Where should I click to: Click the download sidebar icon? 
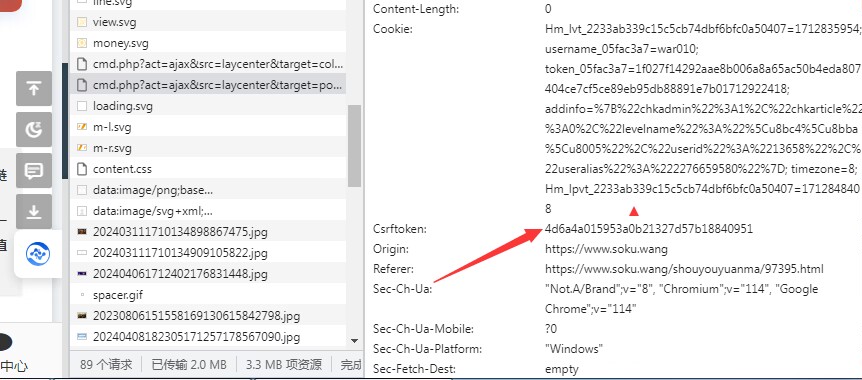coord(34,212)
